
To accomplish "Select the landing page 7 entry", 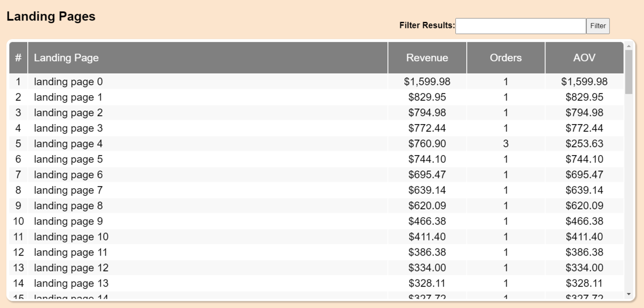I will click(68, 190).
